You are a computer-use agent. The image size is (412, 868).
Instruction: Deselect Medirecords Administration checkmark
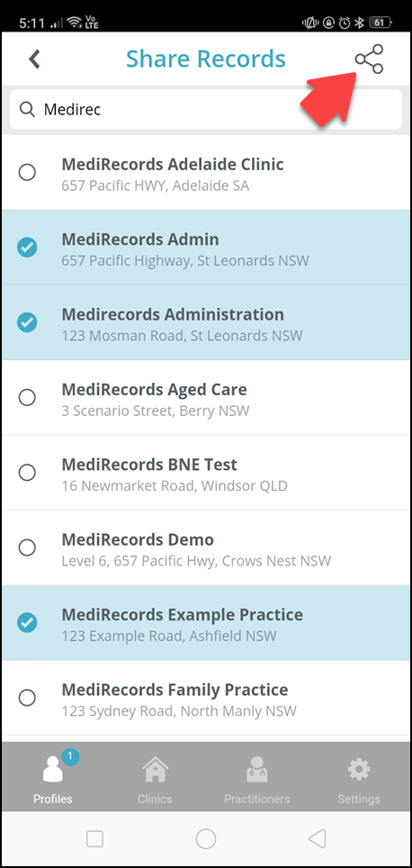[x=27, y=322]
